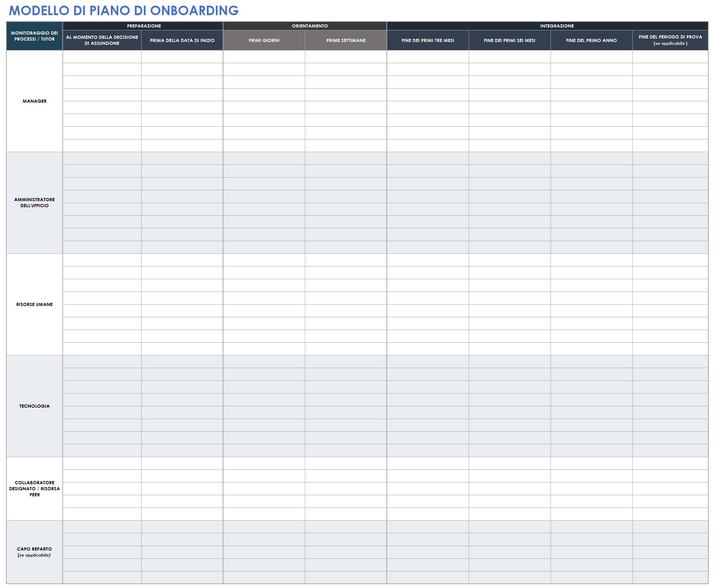Select the 'CAPO REPARTO (se applicabile)' row label
Screen dimensions: 715x588
35,552
